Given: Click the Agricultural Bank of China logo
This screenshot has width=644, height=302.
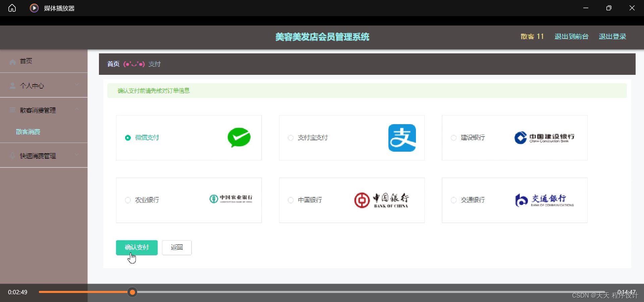Looking at the screenshot, I should click(x=231, y=199).
